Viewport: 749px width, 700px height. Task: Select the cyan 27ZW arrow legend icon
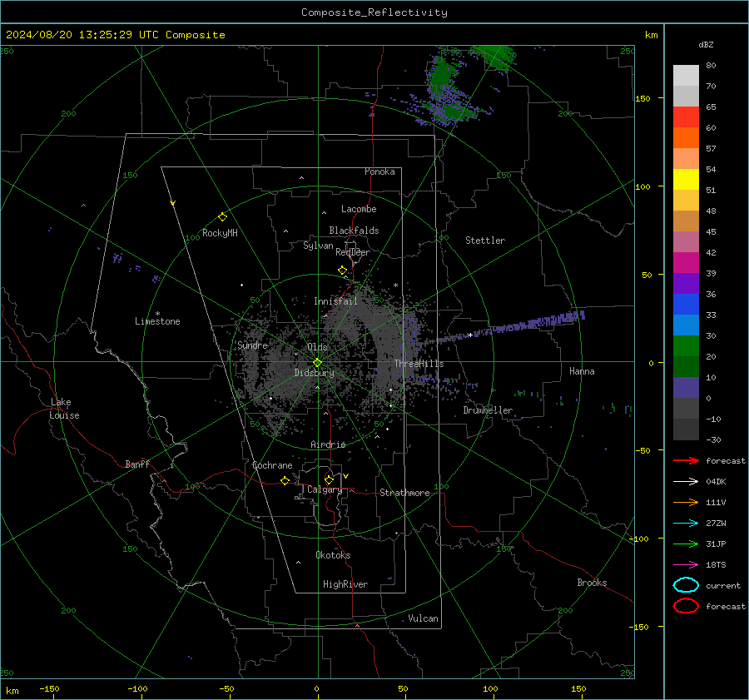[686, 524]
